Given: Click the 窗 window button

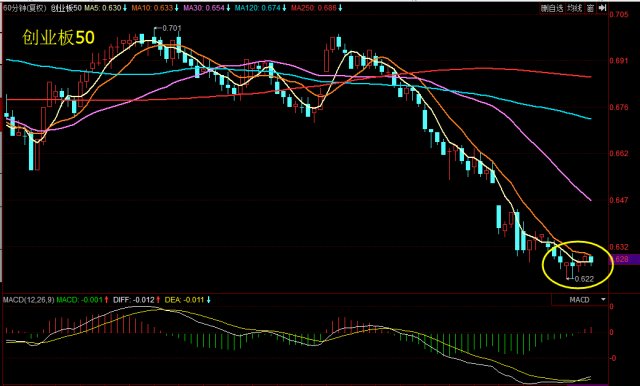Looking at the screenshot, I should click(590, 8).
